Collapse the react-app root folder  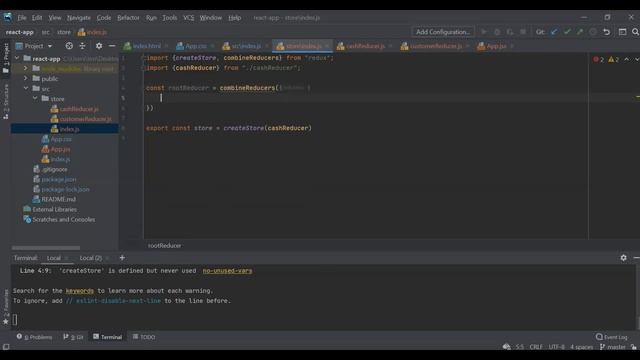[x=17, y=58]
